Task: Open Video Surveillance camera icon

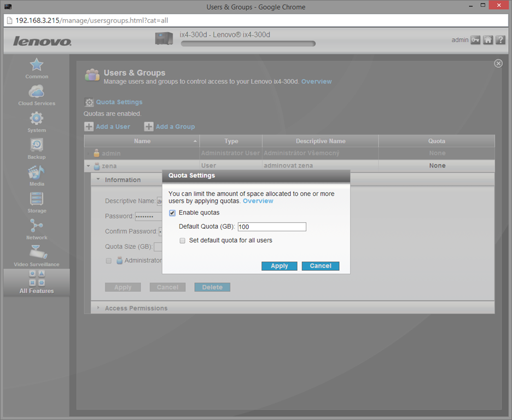Action: click(x=37, y=253)
